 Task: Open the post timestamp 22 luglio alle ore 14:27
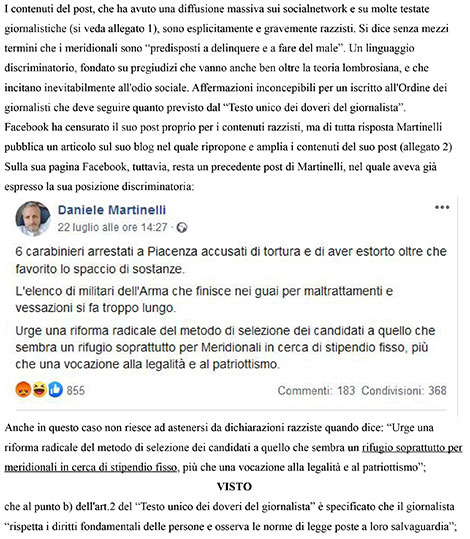coord(112,228)
